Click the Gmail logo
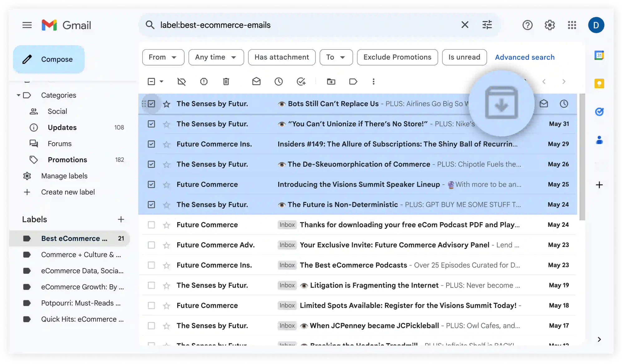Screen dimensions: 624x364 point(66,25)
